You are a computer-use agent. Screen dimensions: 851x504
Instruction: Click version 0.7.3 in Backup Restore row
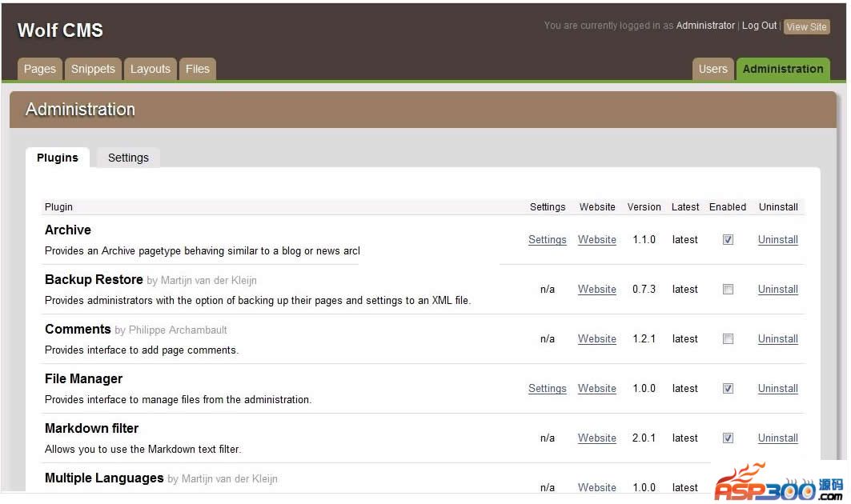644,289
